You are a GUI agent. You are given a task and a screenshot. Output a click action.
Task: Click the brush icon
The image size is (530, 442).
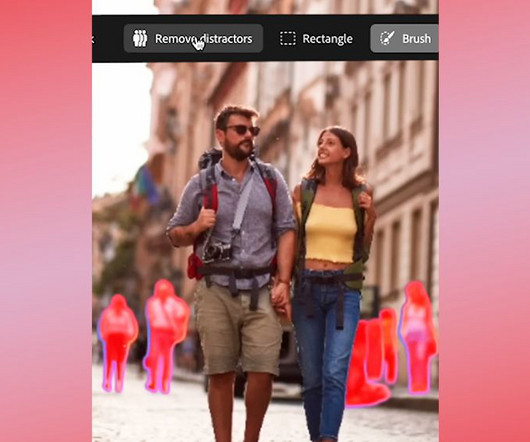click(x=387, y=38)
